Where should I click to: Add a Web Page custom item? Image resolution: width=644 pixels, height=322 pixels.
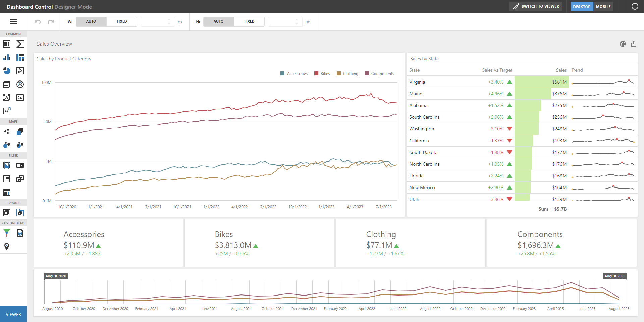pos(20,233)
